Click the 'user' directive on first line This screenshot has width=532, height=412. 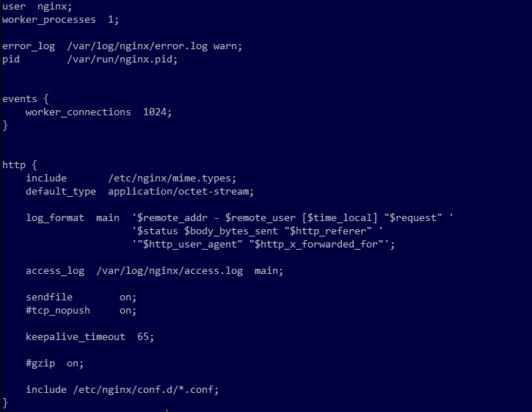(14, 6)
